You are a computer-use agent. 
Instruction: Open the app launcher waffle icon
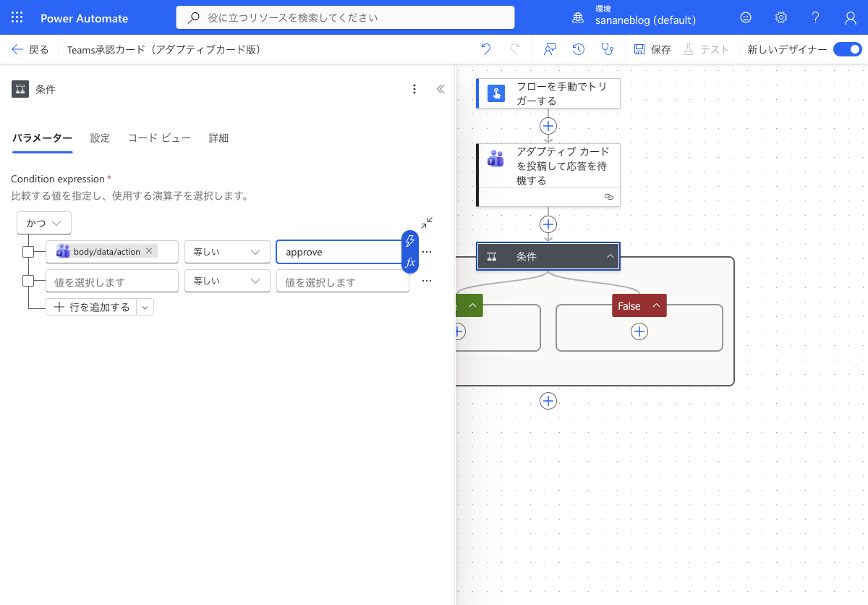click(17, 18)
